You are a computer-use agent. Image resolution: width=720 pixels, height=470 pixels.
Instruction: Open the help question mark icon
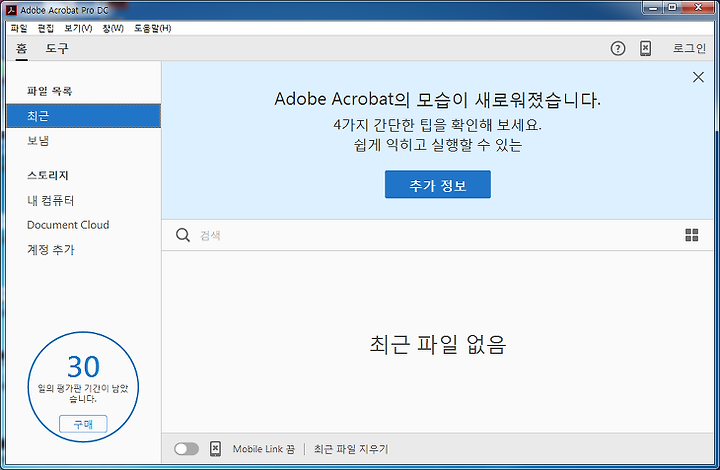(618, 48)
